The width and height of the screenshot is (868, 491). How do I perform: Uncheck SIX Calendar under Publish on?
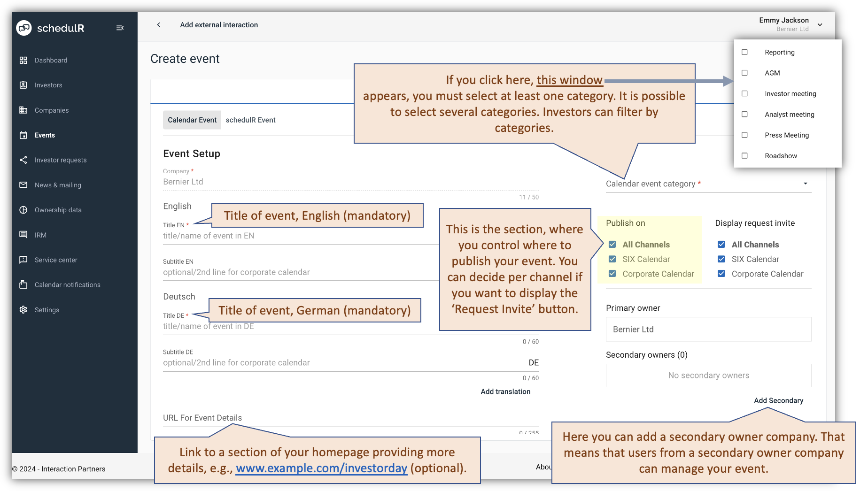click(612, 259)
